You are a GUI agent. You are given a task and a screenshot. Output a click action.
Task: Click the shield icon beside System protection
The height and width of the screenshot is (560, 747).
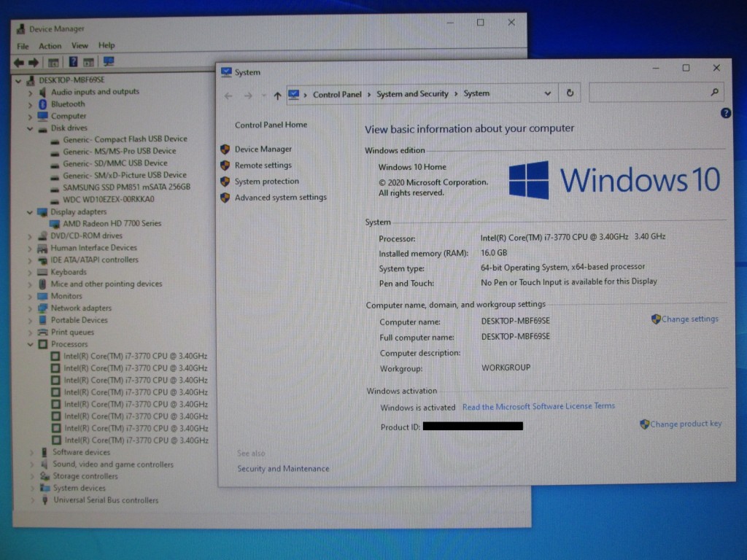tap(225, 182)
